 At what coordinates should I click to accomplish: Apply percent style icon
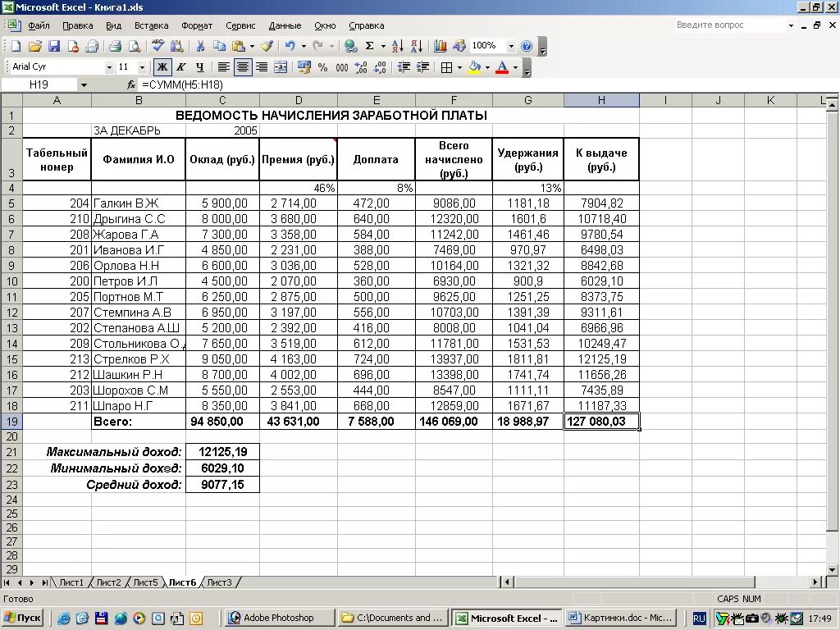pos(322,67)
